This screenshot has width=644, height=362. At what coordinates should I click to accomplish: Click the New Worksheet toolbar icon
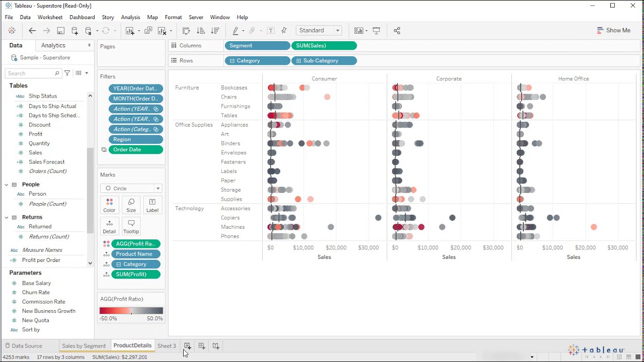tap(130, 31)
